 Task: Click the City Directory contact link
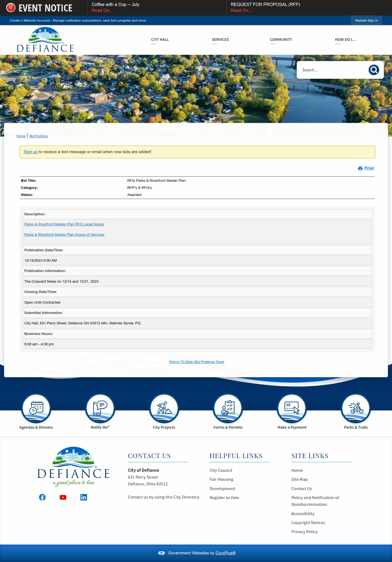[x=163, y=497]
